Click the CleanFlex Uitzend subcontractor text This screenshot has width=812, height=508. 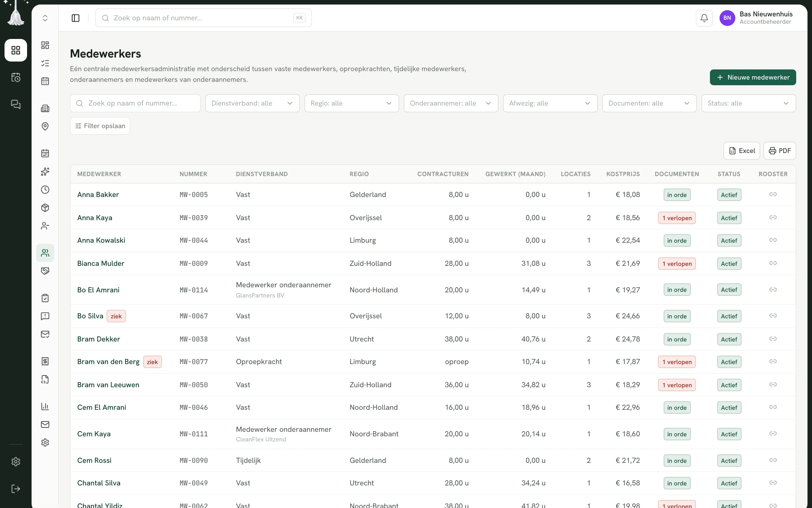tap(261, 439)
